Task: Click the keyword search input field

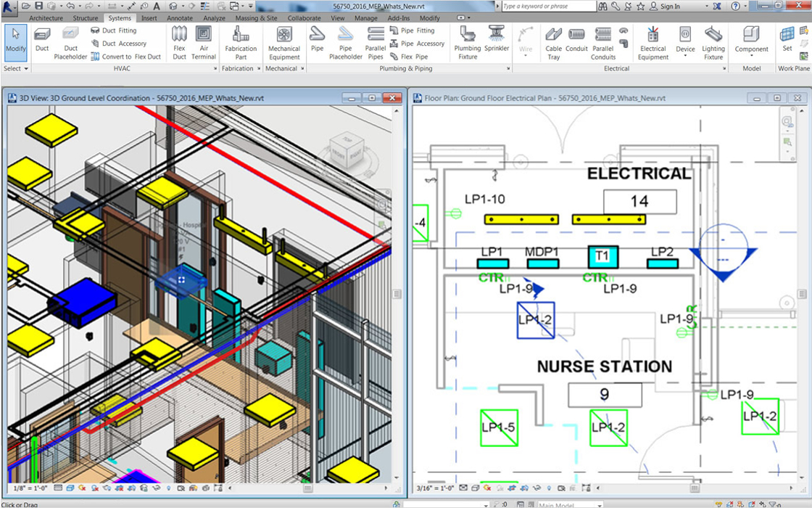Action: tap(547, 7)
